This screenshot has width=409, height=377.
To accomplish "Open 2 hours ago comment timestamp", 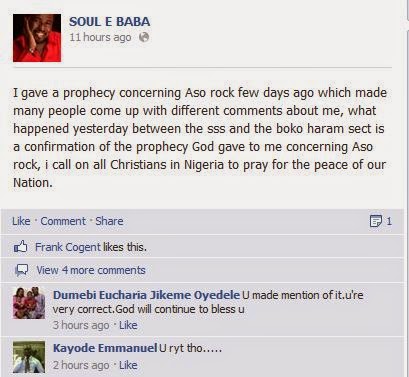I will pyautogui.click(x=81, y=365).
